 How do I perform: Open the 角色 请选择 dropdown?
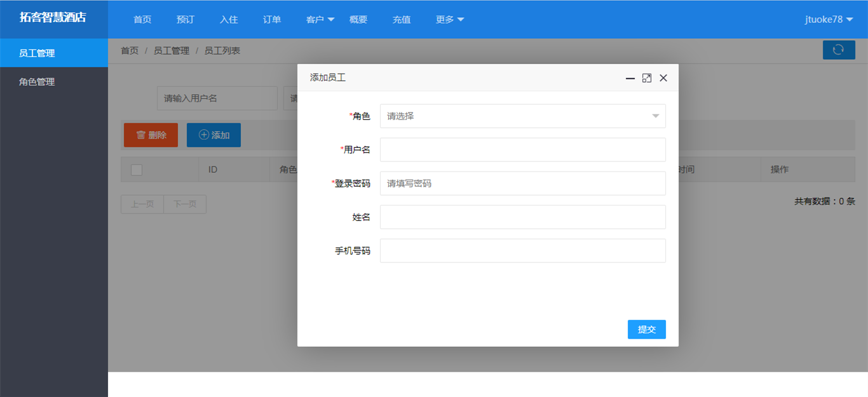(x=523, y=116)
